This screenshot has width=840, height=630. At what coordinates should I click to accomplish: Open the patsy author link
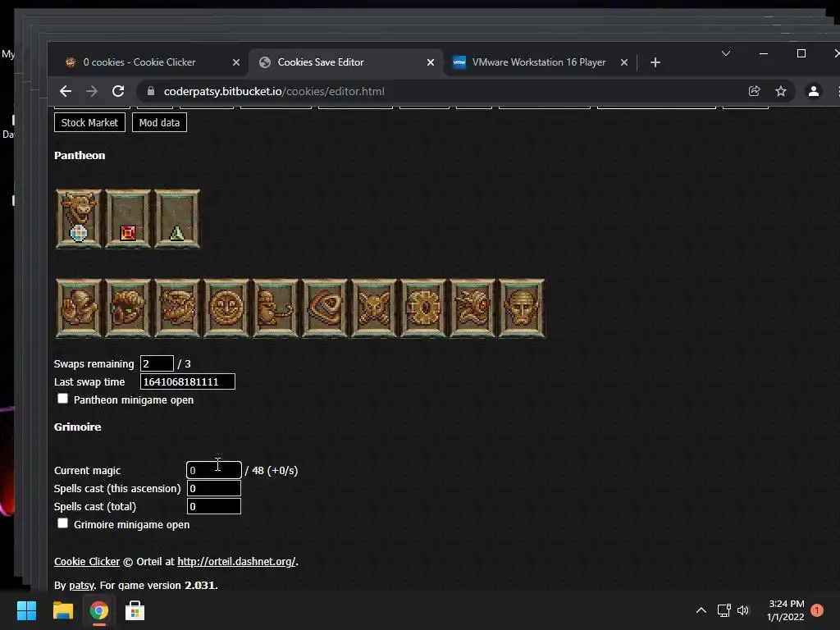coord(81,586)
